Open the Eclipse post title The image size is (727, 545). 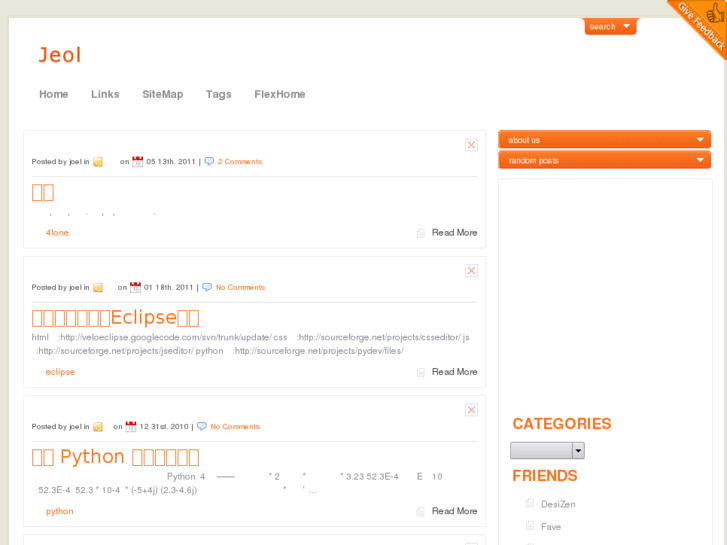[115, 318]
